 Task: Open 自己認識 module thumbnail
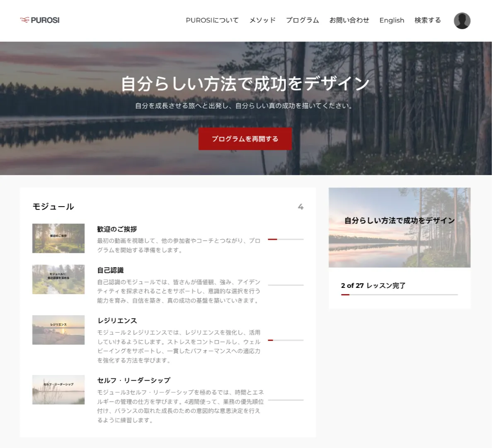coord(58,280)
